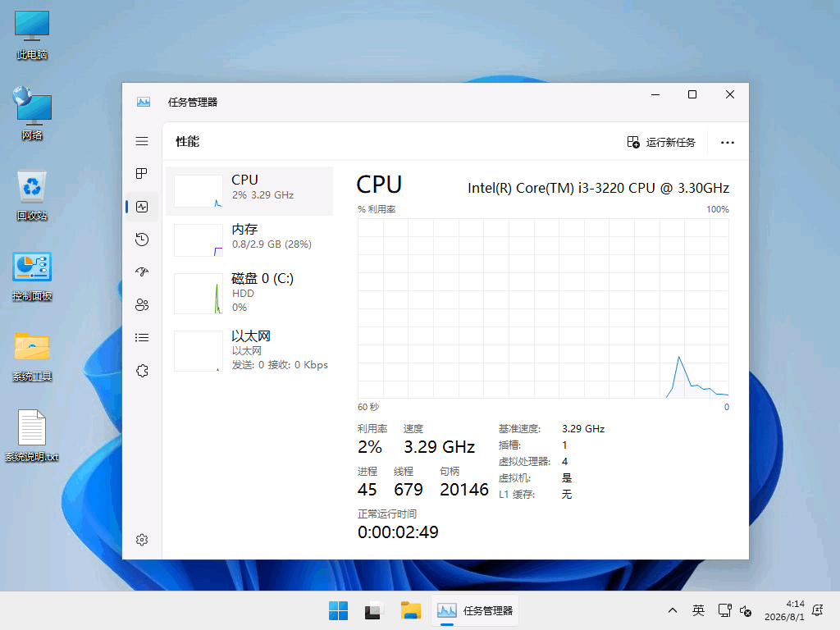840x630 pixels.
Task: Click the process count 45
Action: [x=367, y=489]
